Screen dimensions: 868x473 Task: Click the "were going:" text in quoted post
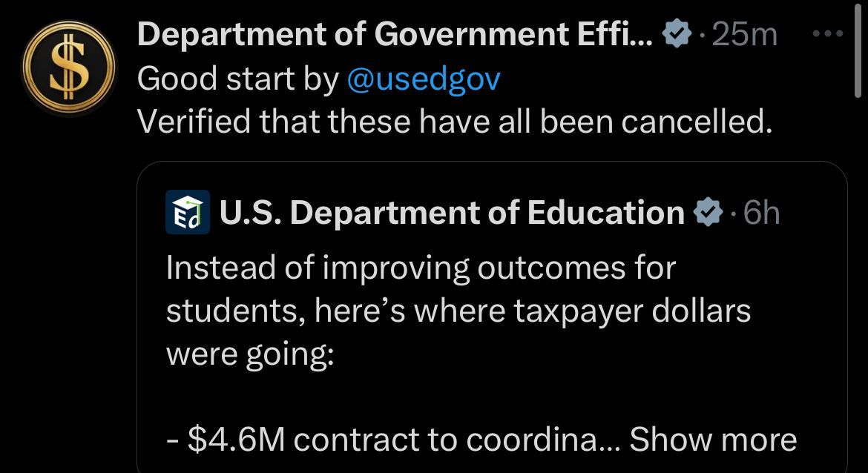coord(250,354)
